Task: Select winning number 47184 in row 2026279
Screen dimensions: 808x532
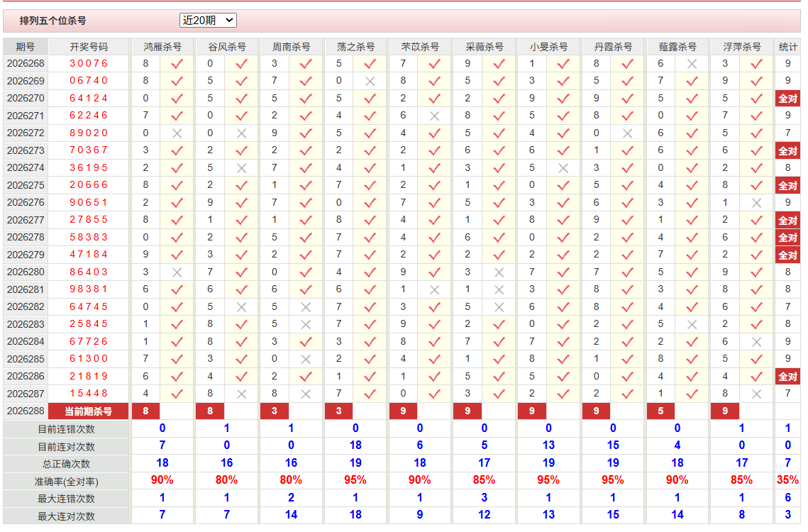Action: 89,255
